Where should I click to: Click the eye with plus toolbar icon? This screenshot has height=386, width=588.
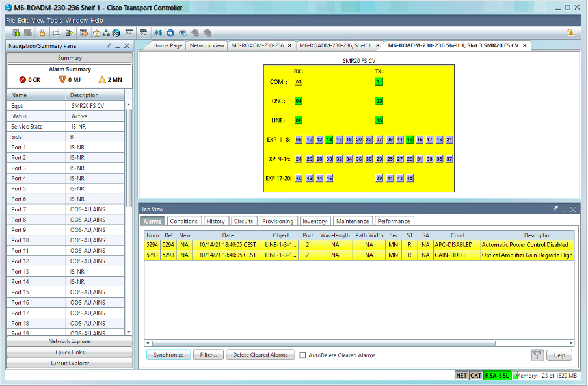click(183, 33)
